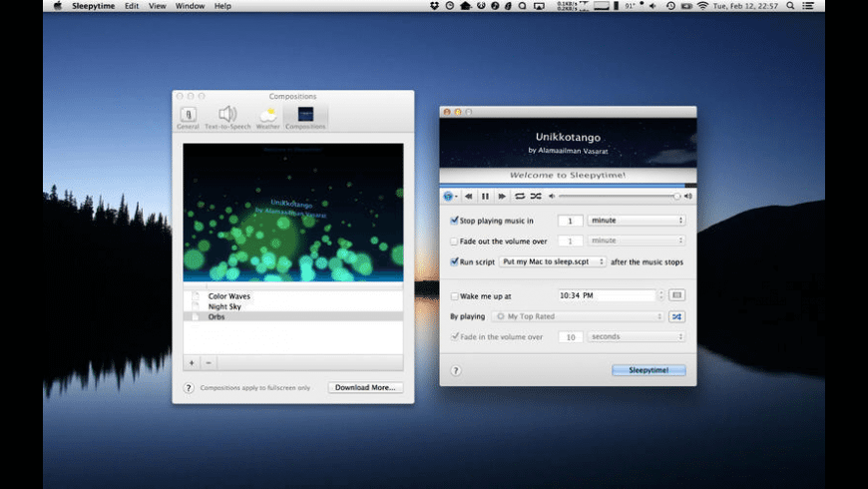Toggle shuffle in the player controls
The width and height of the screenshot is (868, 489).
point(536,197)
